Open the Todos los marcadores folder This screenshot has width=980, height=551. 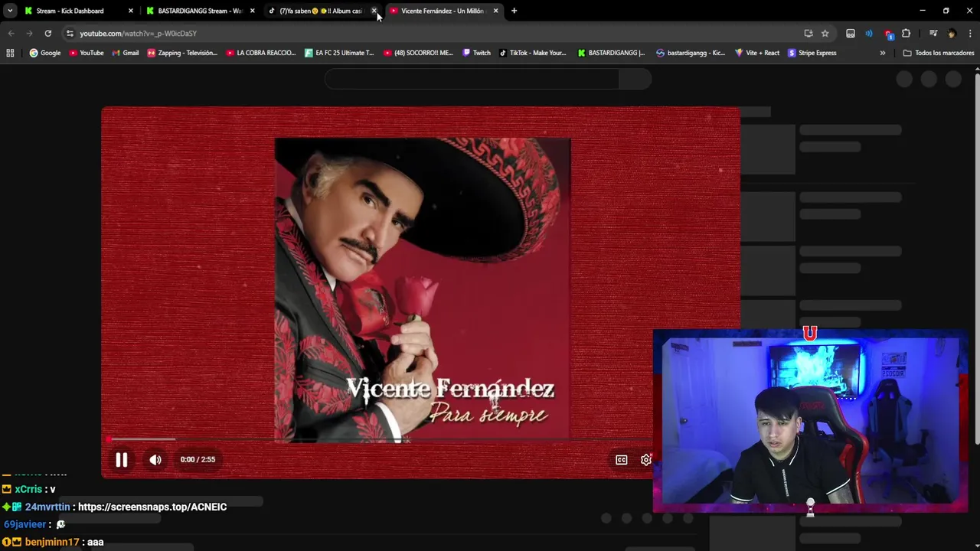coord(939,53)
